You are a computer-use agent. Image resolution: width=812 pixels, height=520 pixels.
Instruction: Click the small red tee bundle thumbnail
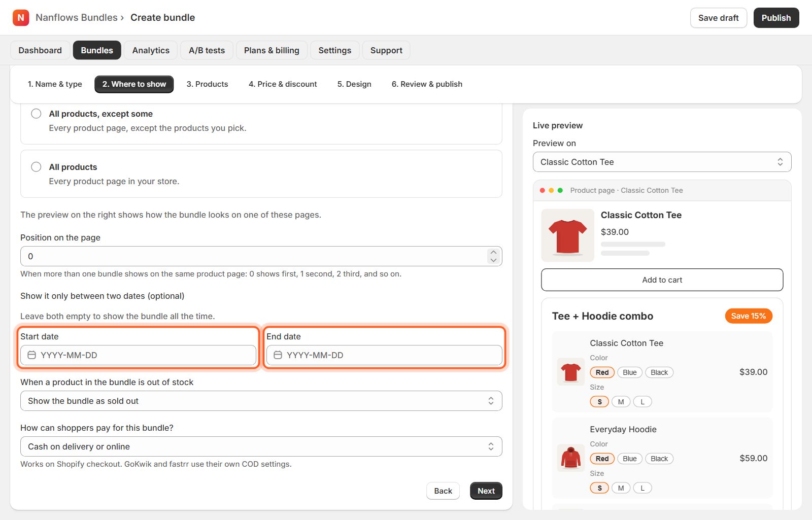point(571,372)
